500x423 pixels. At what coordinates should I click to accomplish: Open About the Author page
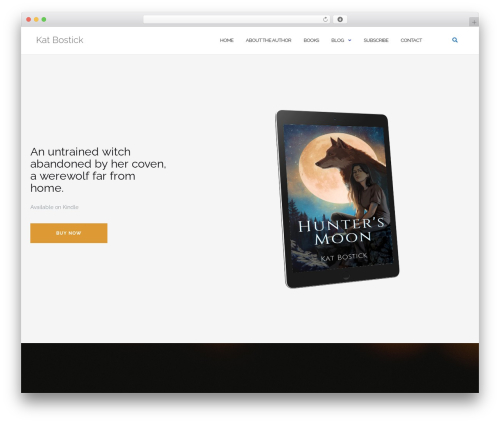pyautogui.click(x=268, y=40)
